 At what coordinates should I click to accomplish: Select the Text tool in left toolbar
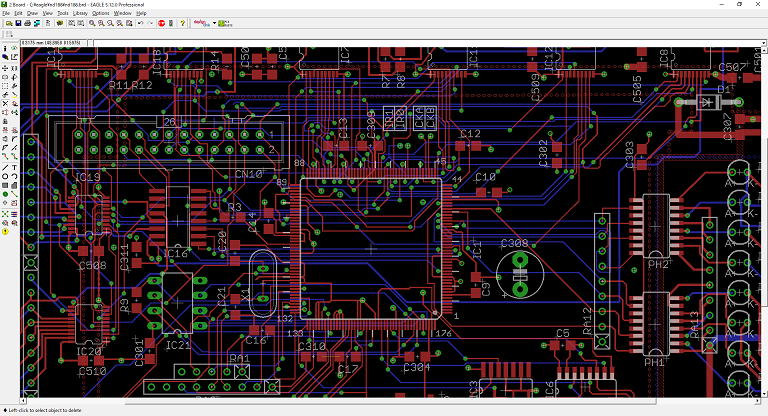click(x=13, y=167)
